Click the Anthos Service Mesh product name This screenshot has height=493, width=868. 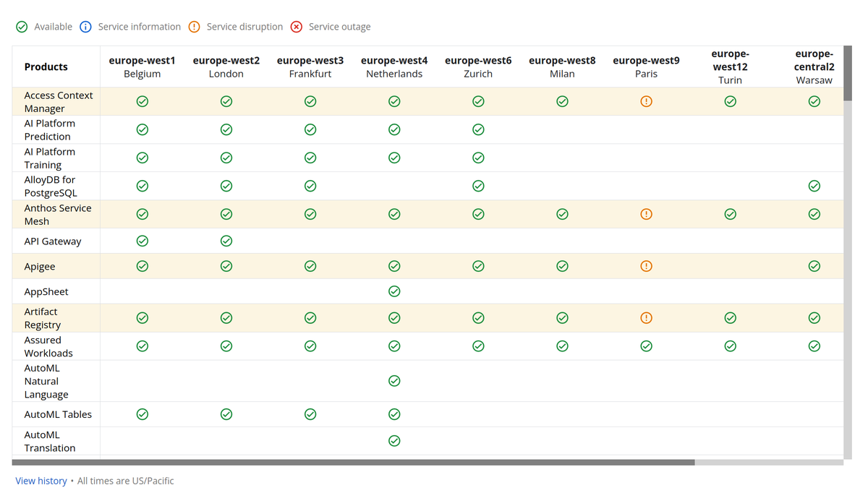[58, 215]
